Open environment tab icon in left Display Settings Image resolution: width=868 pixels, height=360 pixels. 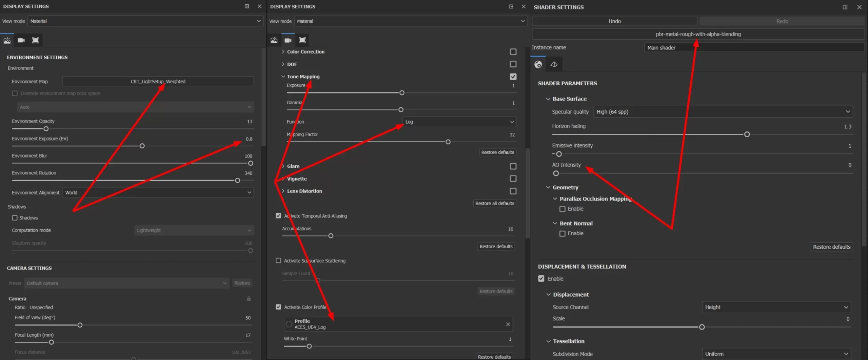7,40
